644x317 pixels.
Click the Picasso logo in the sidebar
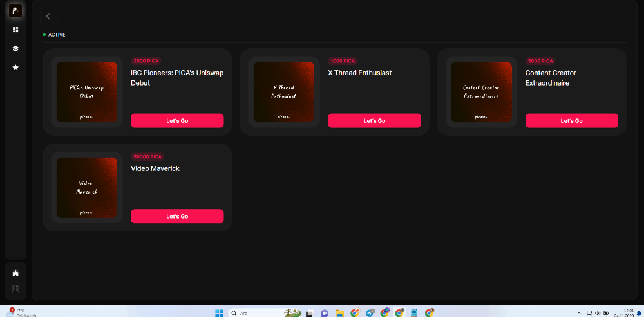15,11
